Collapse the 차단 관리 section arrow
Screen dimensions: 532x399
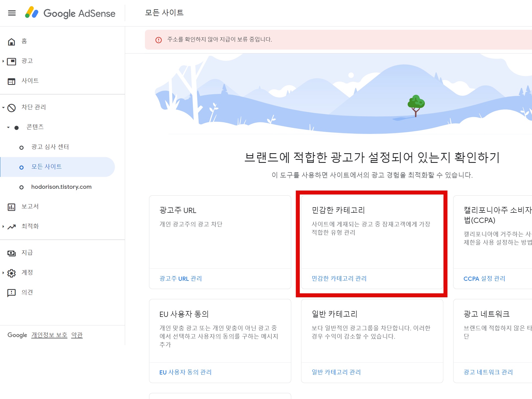pyautogui.click(x=3, y=107)
